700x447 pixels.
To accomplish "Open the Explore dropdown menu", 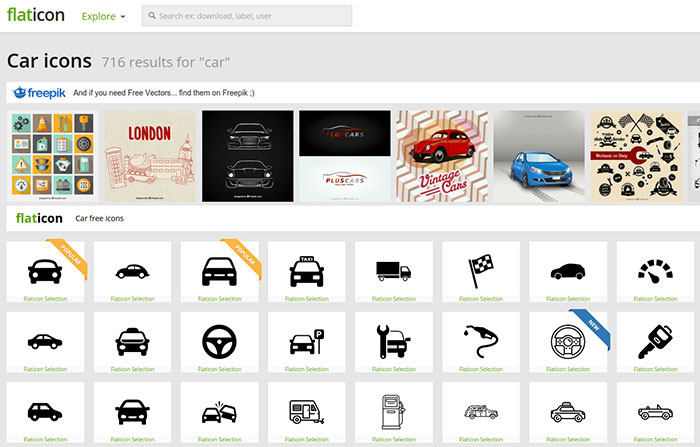I will coord(103,17).
